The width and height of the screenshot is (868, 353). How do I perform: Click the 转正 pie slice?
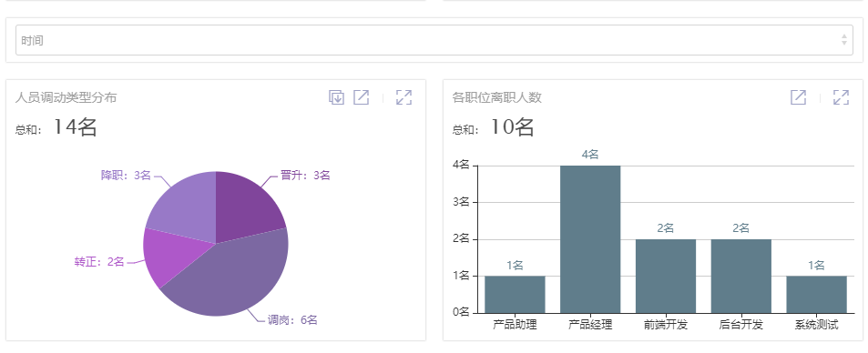[x=166, y=255]
